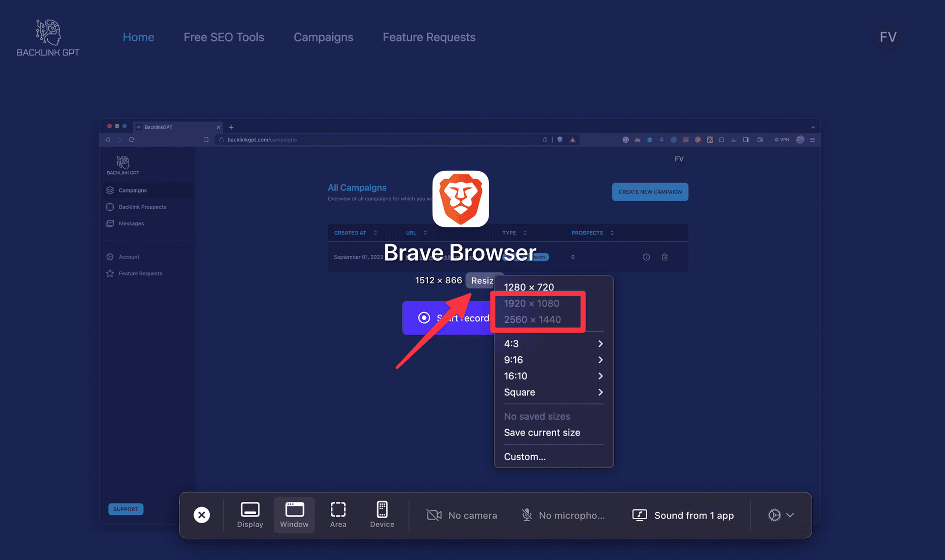The image size is (945, 560).
Task: Click the FV avatar inside Brave window
Action: pyautogui.click(x=679, y=159)
